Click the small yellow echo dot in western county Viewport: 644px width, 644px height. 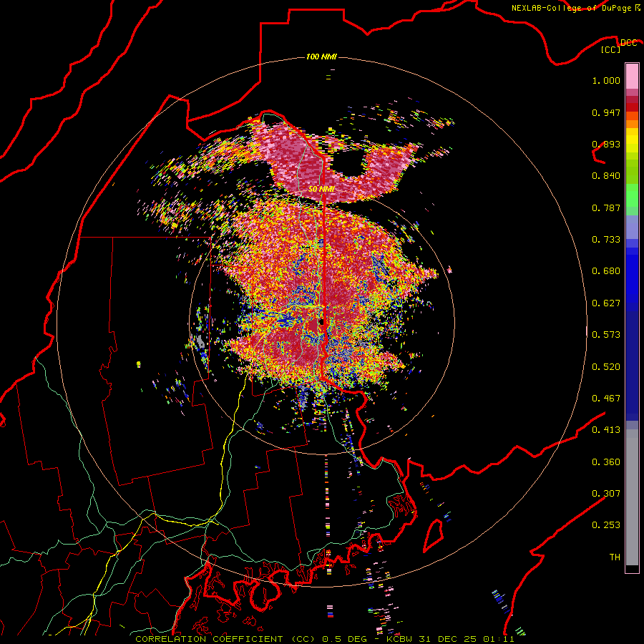tap(138, 364)
